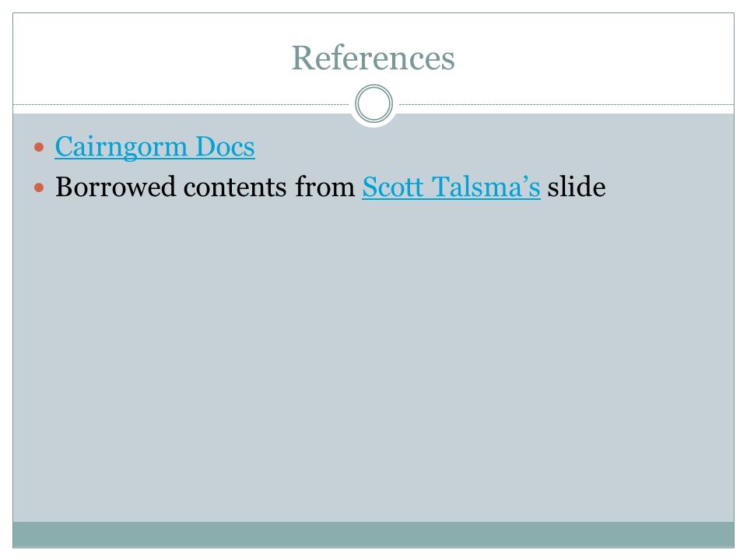Click the word slide after Talsma's

(577, 187)
